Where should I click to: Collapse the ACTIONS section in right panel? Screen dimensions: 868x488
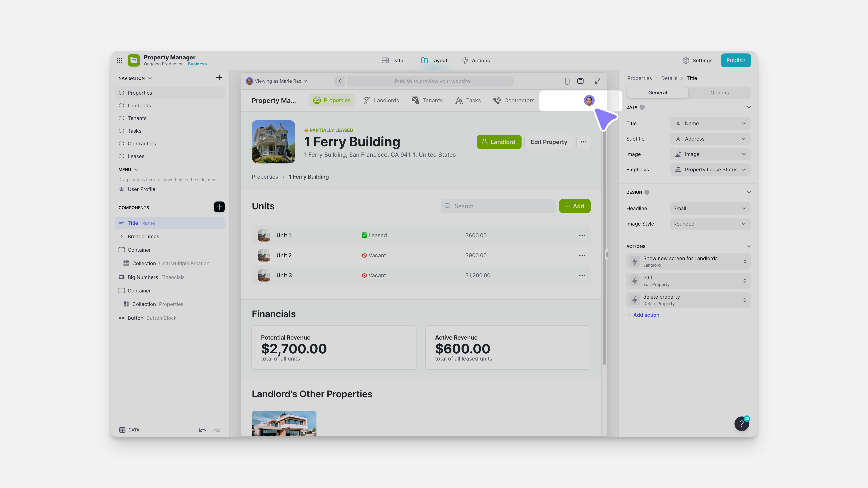[749, 246]
